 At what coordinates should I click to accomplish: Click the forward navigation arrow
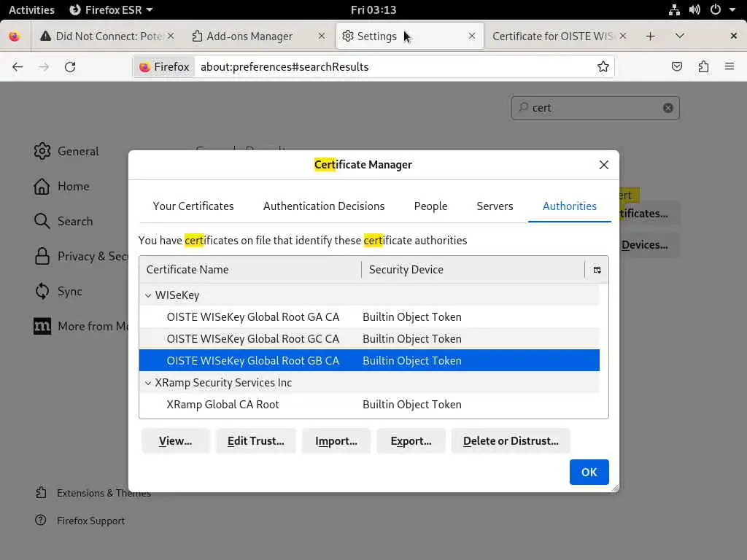pyautogui.click(x=44, y=66)
